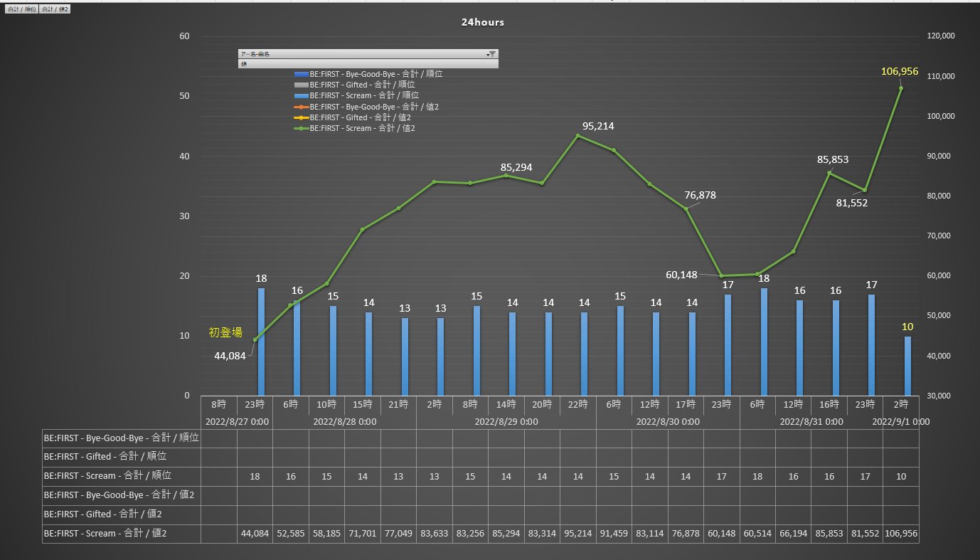Select the 24hours chart title

click(x=483, y=22)
